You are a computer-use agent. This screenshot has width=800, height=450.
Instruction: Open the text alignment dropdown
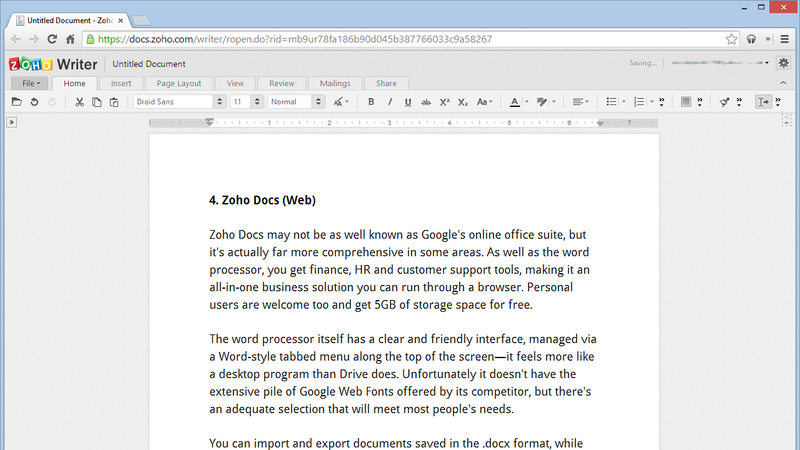[580, 102]
